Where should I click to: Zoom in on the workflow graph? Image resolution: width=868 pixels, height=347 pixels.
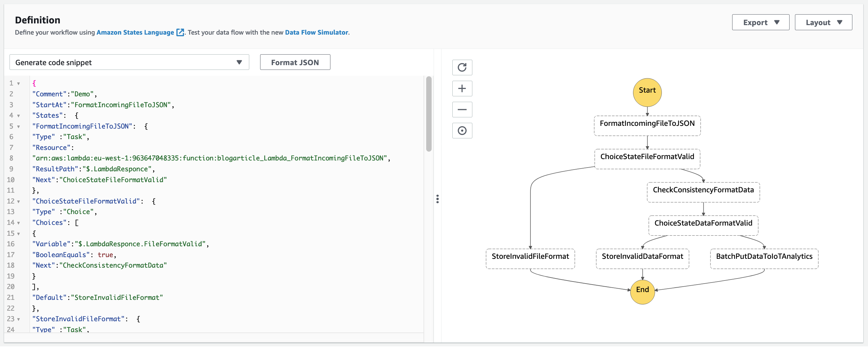462,88
